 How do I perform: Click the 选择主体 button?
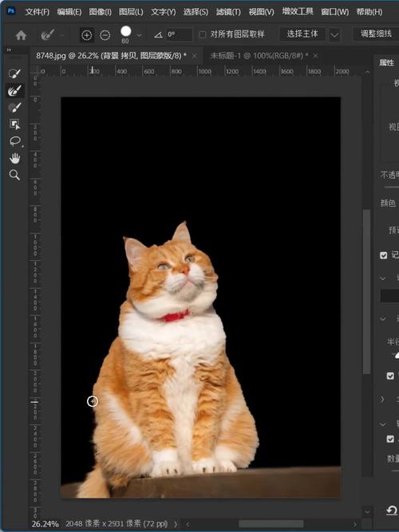click(302, 34)
